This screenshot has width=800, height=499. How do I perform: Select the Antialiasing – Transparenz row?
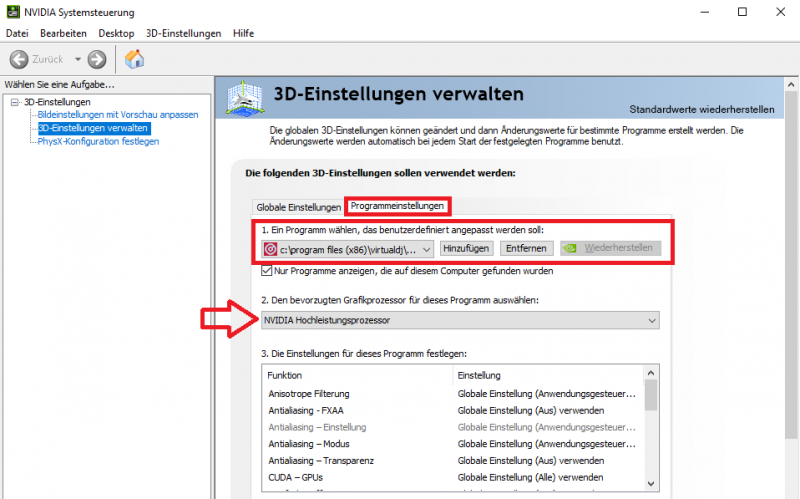[453, 461]
